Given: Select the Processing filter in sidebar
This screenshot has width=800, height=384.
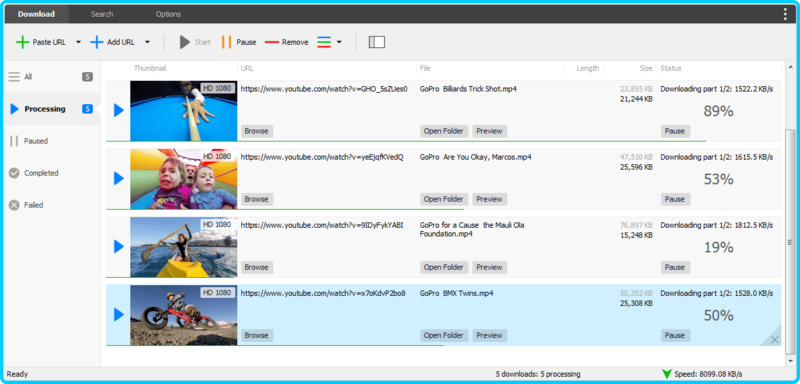Looking at the screenshot, I should pyautogui.click(x=52, y=109).
